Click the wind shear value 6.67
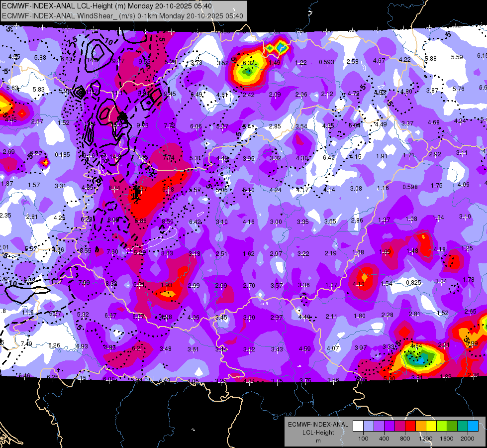Screen dimensions: 487x448 (110, 315)
